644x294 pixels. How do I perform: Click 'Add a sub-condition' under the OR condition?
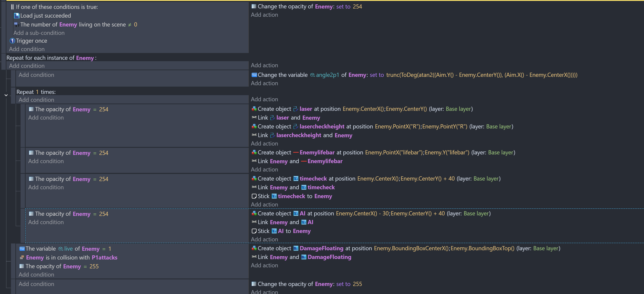[x=39, y=33]
